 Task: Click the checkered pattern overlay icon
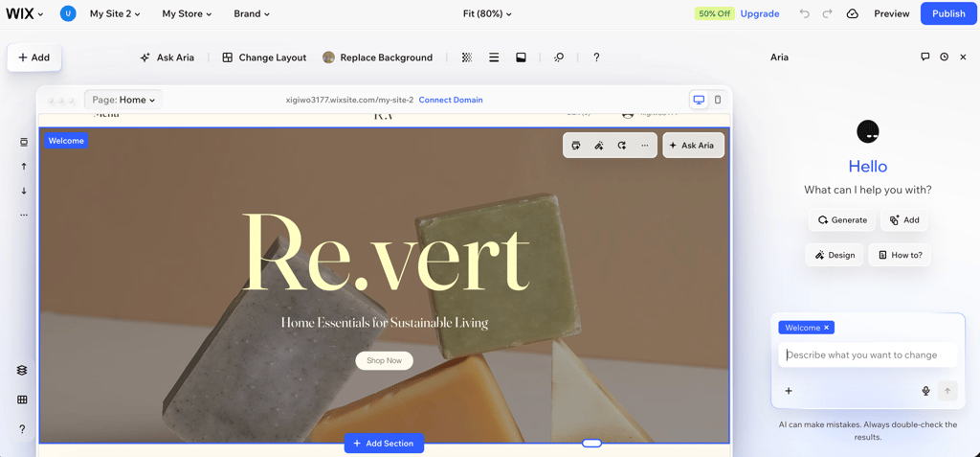pos(467,57)
